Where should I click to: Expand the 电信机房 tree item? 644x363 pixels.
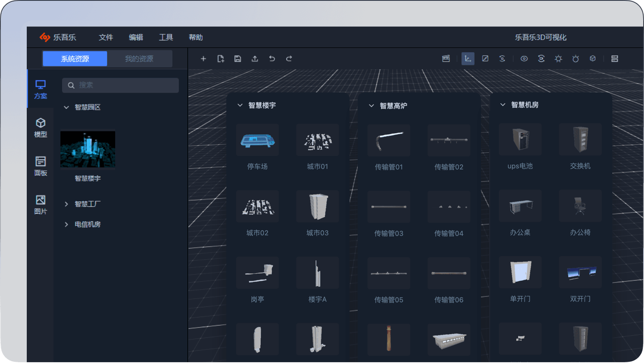click(x=67, y=224)
